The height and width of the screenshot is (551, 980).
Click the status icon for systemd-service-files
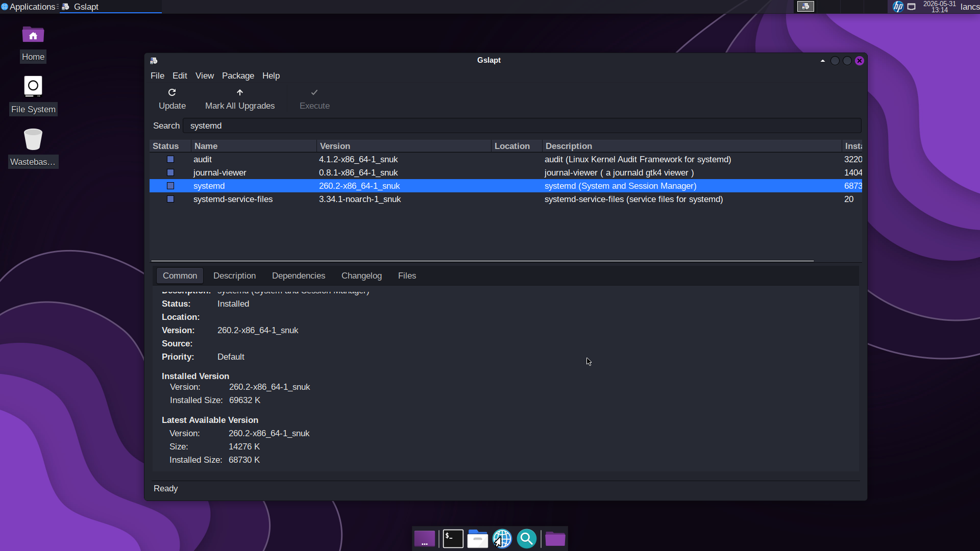tap(170, 199)
